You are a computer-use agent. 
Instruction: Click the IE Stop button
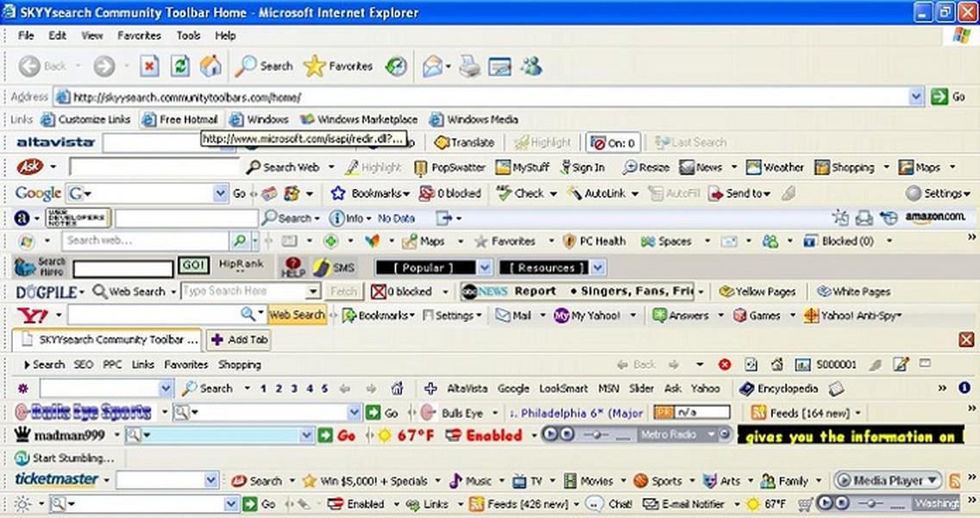[x=149, y=66]
